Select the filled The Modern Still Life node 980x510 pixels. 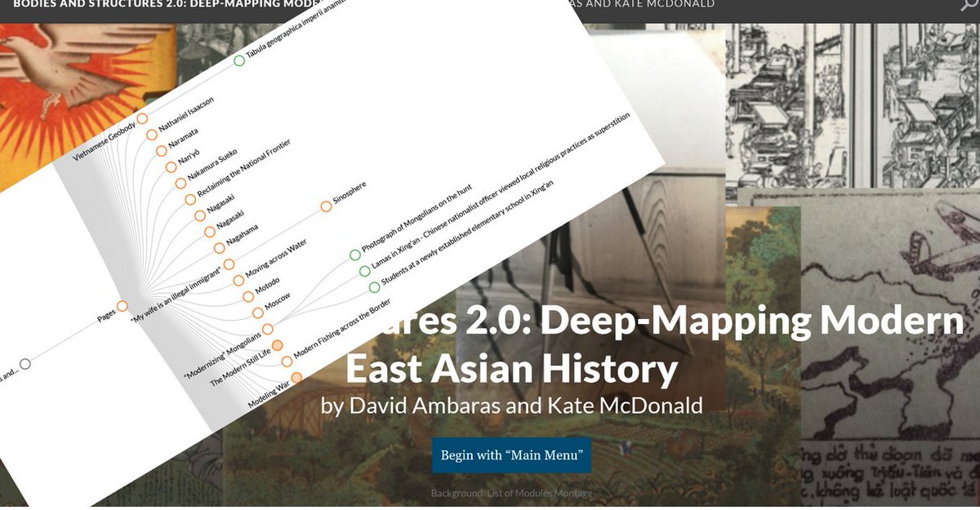pos(277,345)
